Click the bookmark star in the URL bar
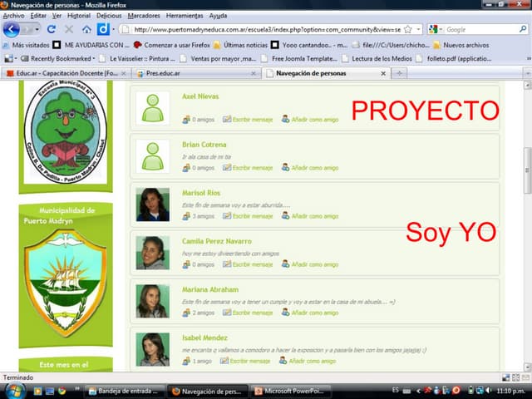Screen dimensions: 532x399 [407, 29]
